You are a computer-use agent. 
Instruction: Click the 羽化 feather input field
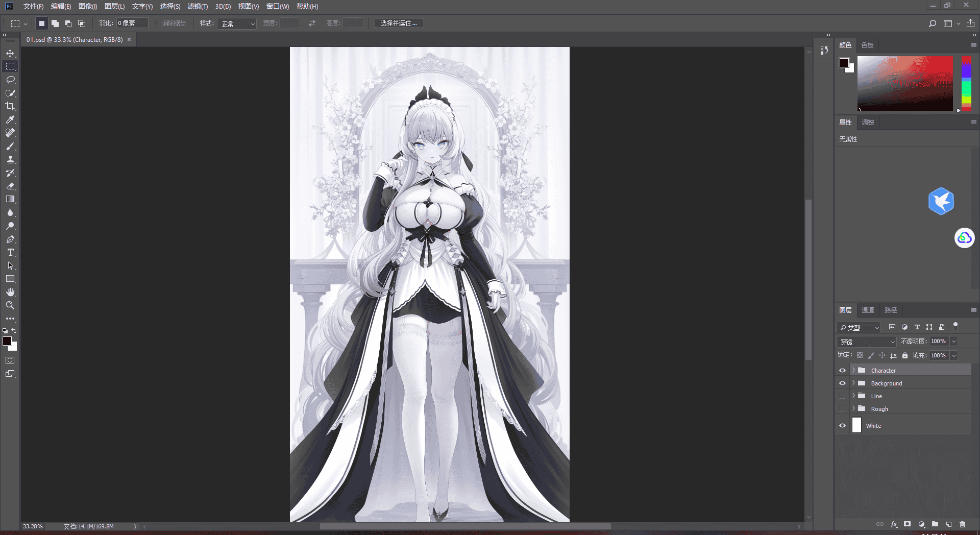click(x=132, y=23)
